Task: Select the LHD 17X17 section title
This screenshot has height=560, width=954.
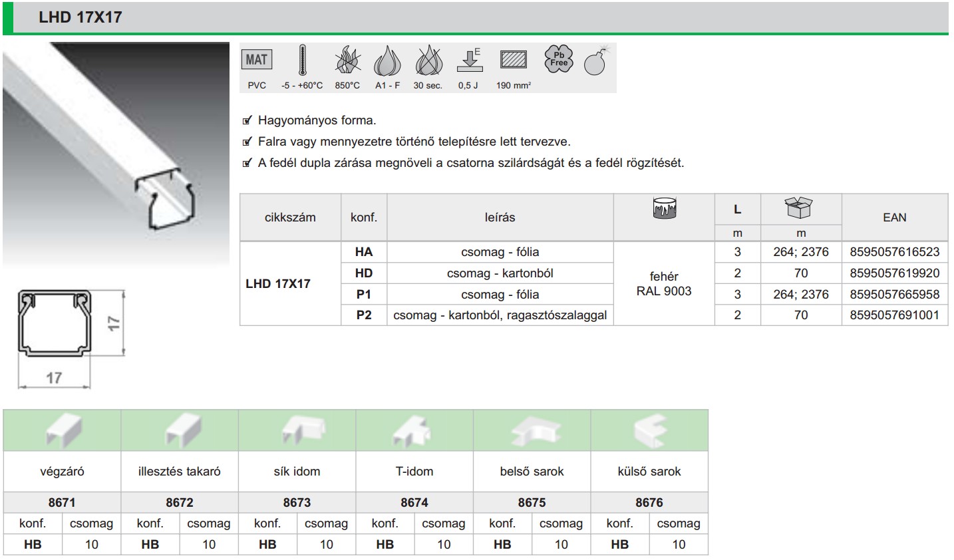Action: tap(80, 17)
